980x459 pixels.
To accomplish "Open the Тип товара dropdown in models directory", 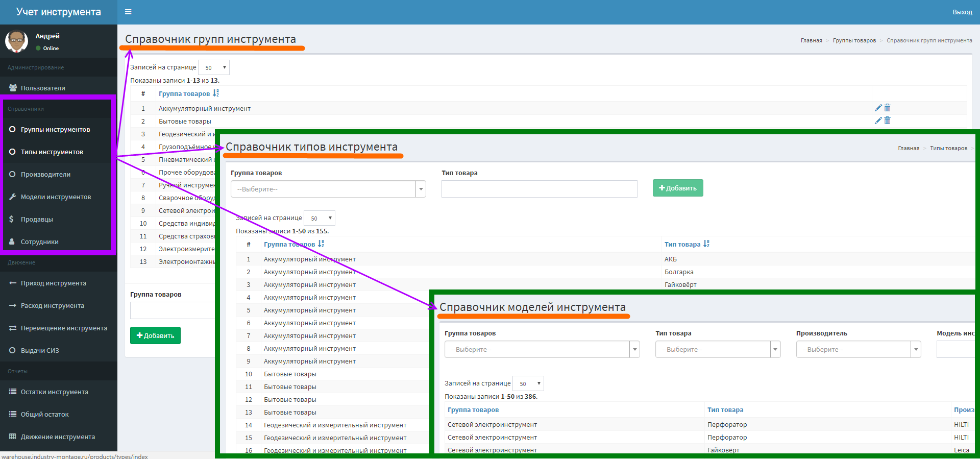I will (x=718, y=349).
